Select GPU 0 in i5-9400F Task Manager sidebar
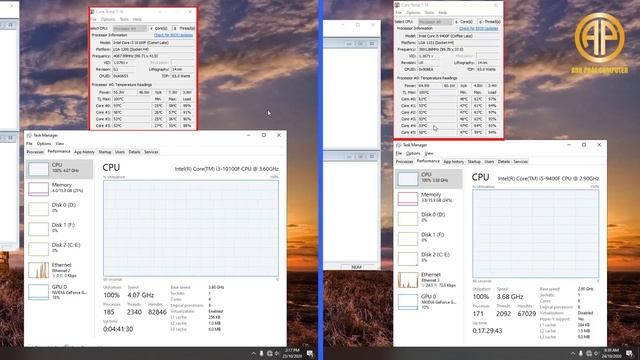Screen dimensions: 640x360 429,302
